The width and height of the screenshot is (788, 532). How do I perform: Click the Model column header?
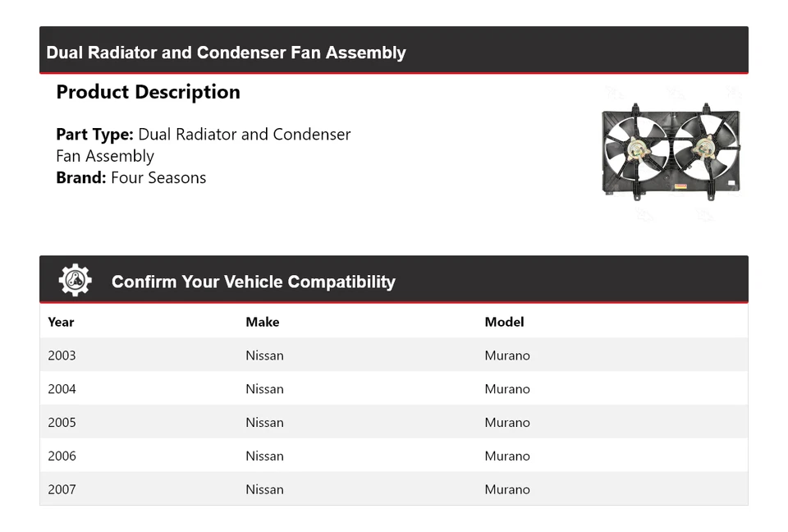click(x=504, y=322)
